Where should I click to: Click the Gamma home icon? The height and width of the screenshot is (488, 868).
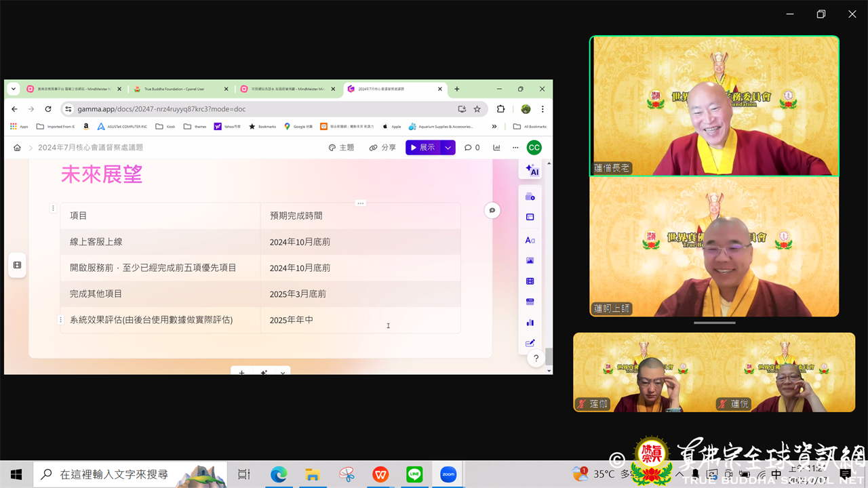(17, 148)
